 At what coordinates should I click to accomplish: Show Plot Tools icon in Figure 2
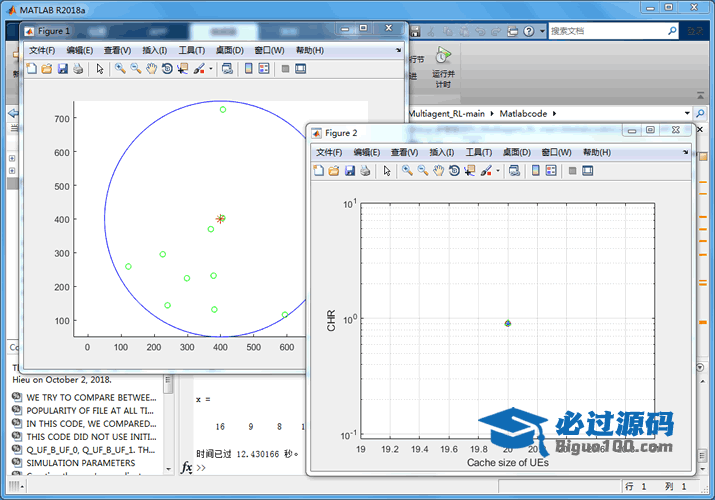coord(588,171)
